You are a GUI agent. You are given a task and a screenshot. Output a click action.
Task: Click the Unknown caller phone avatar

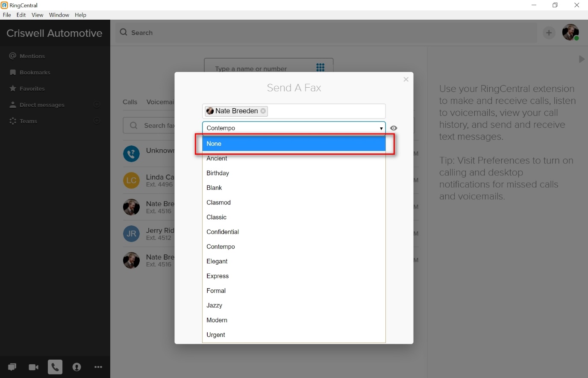(x=131, y=154)
